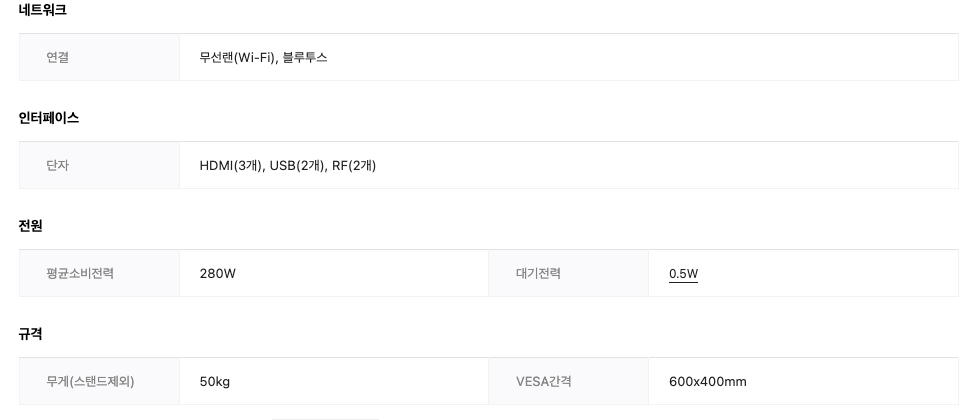Click the 규격 section heading

pos(30,334)
